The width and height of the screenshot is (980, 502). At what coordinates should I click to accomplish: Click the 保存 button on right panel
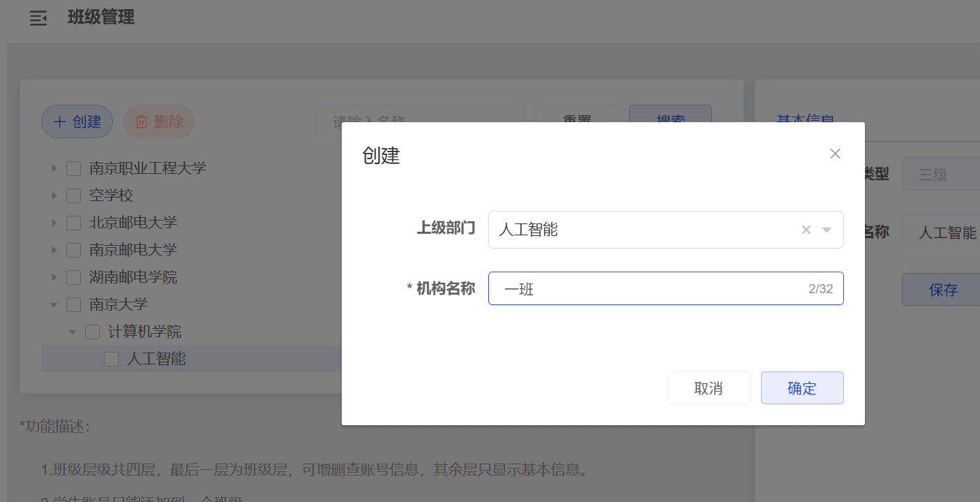(942, 290)
